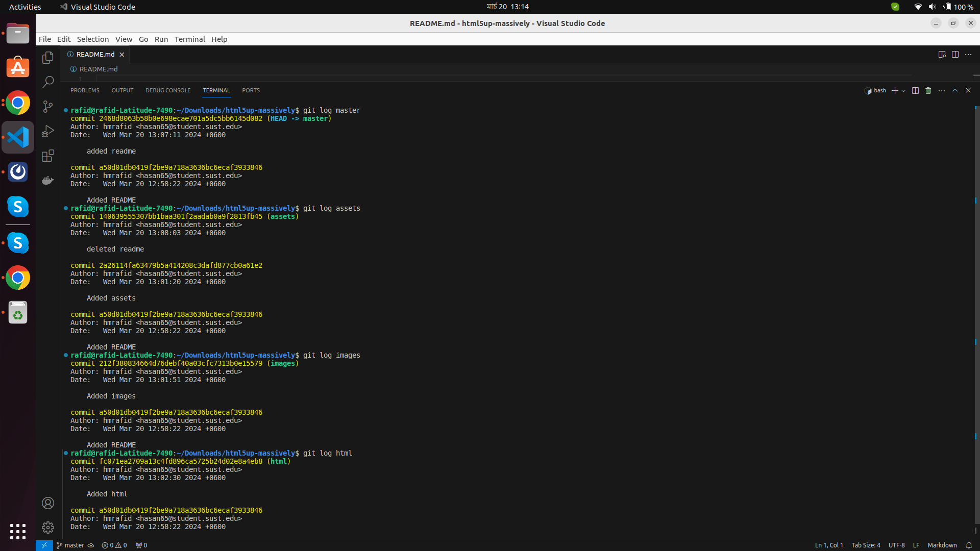The height and width of the screenshot is (551, 980).
Task: Open Source Control view icon
Action: (48, 106)
